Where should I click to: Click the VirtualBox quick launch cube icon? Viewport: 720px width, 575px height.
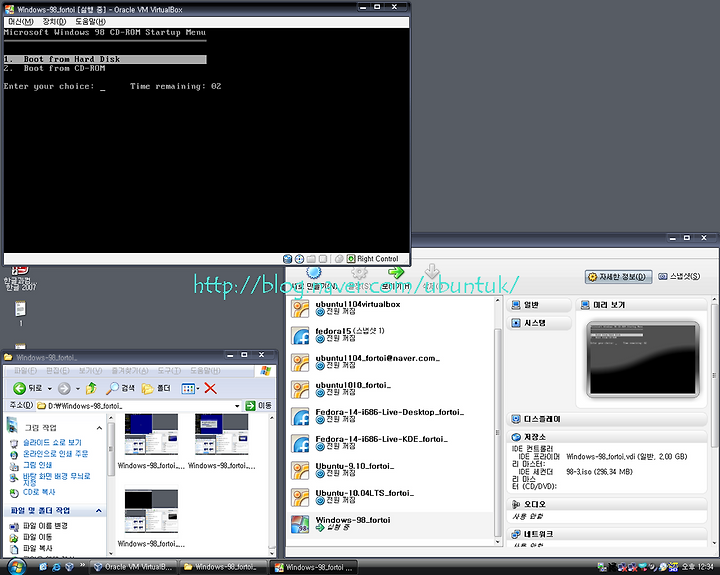pyautogui.click(x=69, y=567)
